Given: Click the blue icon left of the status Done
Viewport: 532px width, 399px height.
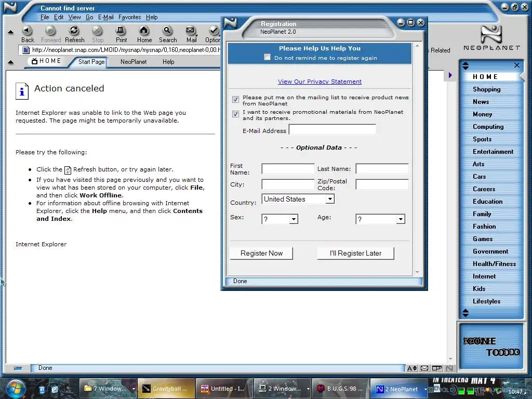Looking at the screenshot, I should click(18, 368).
